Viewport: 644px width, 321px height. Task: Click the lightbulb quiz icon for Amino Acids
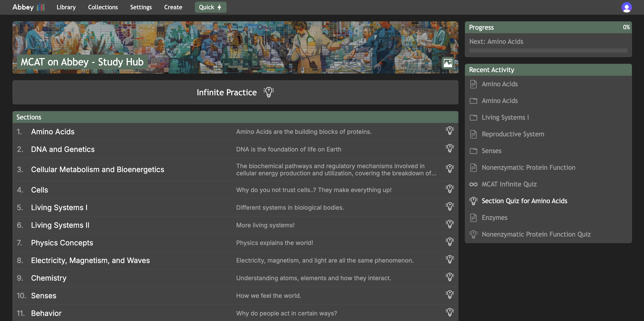point(449,131)
